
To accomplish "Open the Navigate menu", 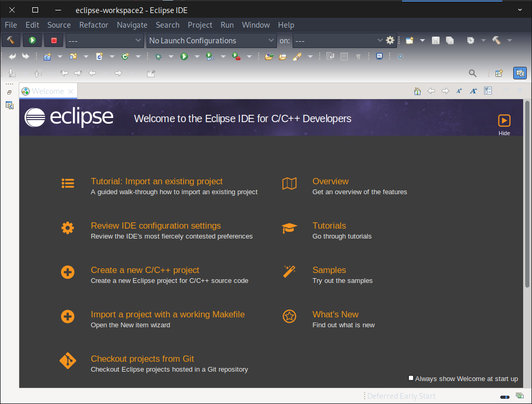I will click(132, 25).
